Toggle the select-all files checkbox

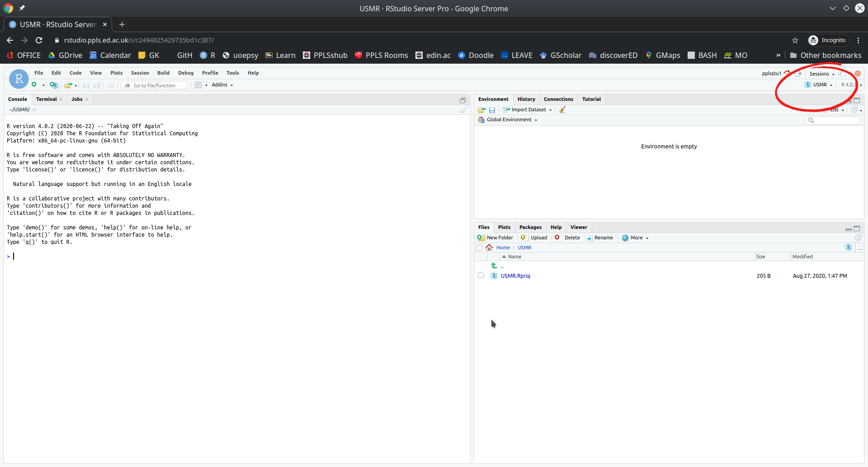[x=479, y=248]
